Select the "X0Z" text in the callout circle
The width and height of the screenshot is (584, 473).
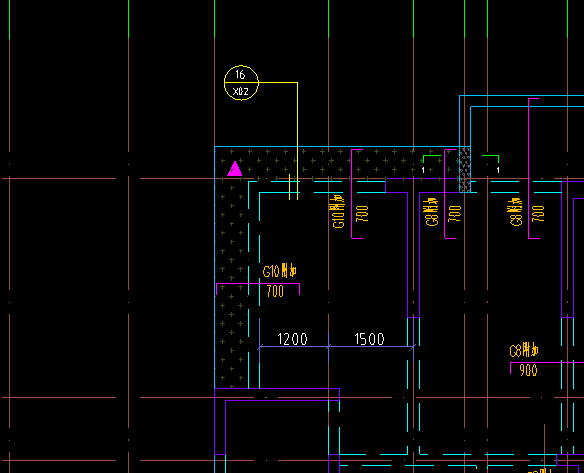coord(241,91)
